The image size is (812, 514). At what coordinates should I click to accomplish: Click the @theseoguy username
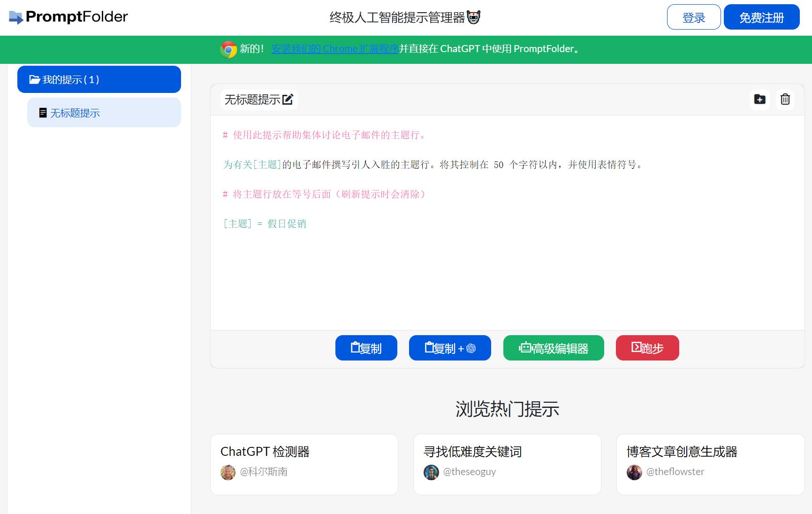coord(470,472)
